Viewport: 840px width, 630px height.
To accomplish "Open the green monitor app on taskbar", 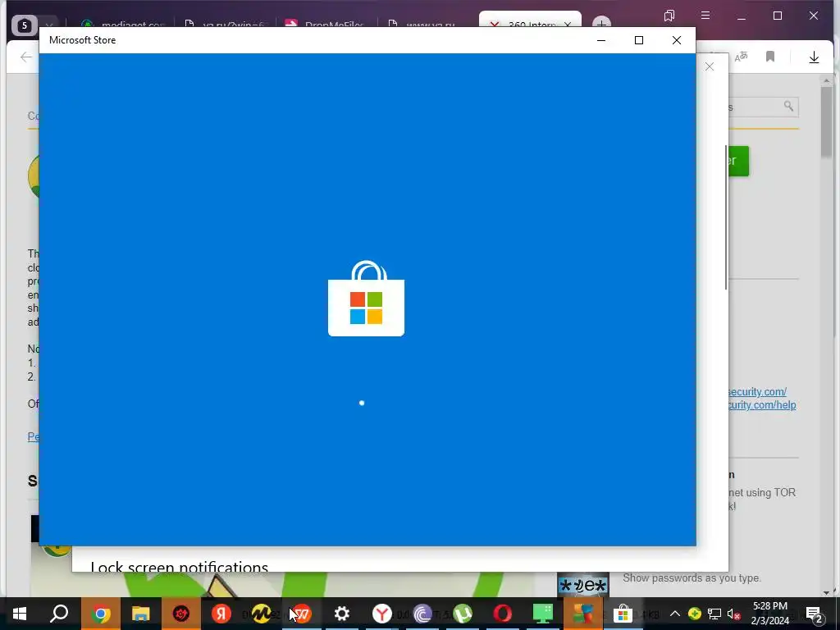I will [543, 614].
